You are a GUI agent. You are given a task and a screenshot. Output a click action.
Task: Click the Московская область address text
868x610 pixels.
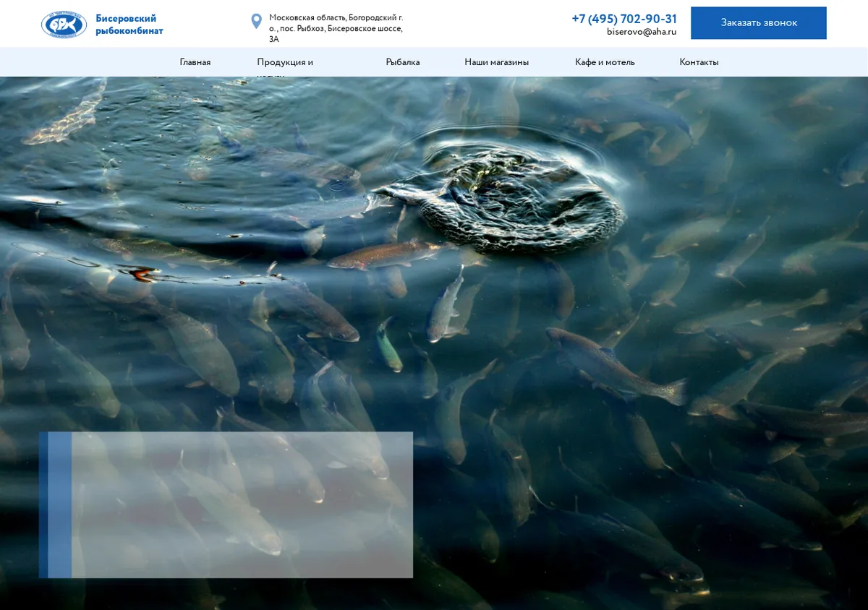pos(336,28)
